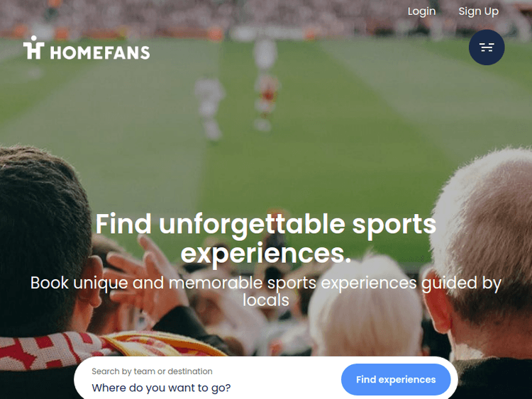Select the "Book unique and memorable" subheading text
Viewport: 532px width, 399px height.
(266, 283)
